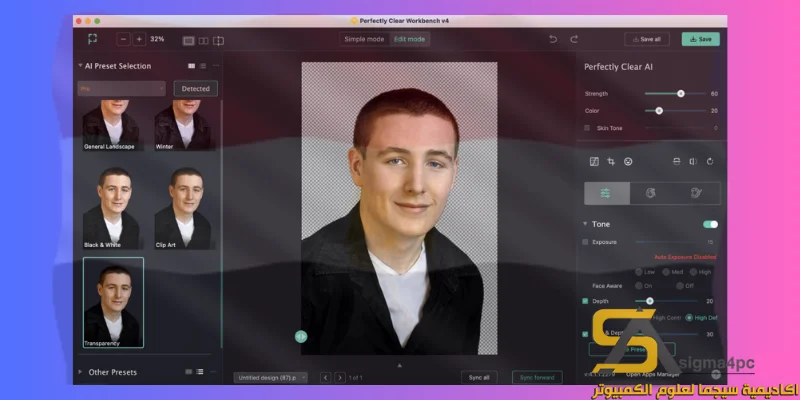Click the face detection icon
Screen dimensions: 800x400
(628, 161)
